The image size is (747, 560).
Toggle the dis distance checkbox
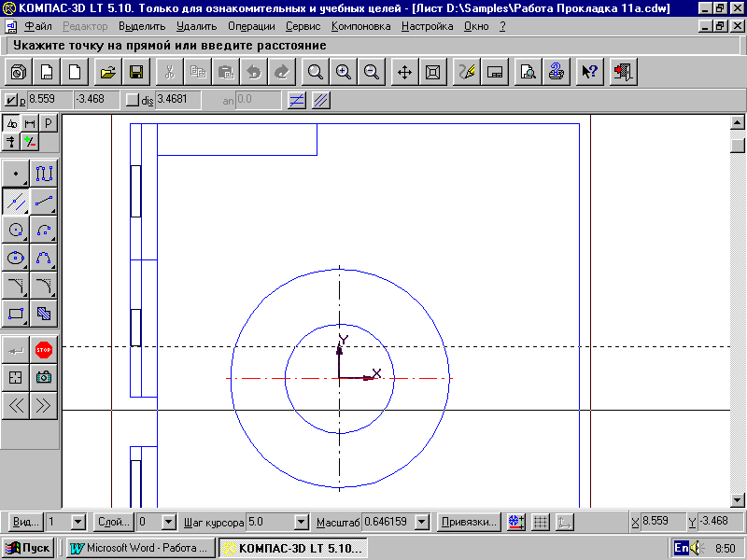click(133, 100)
